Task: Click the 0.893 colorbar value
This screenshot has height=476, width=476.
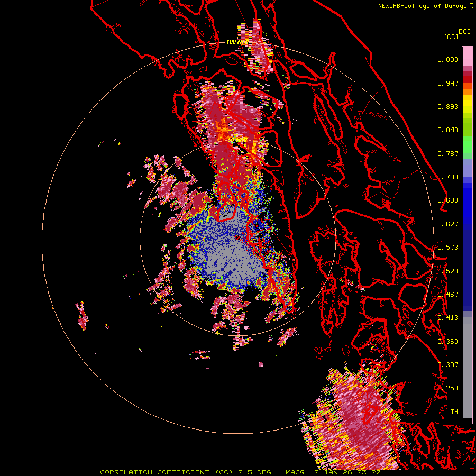Action: point(448,106)
